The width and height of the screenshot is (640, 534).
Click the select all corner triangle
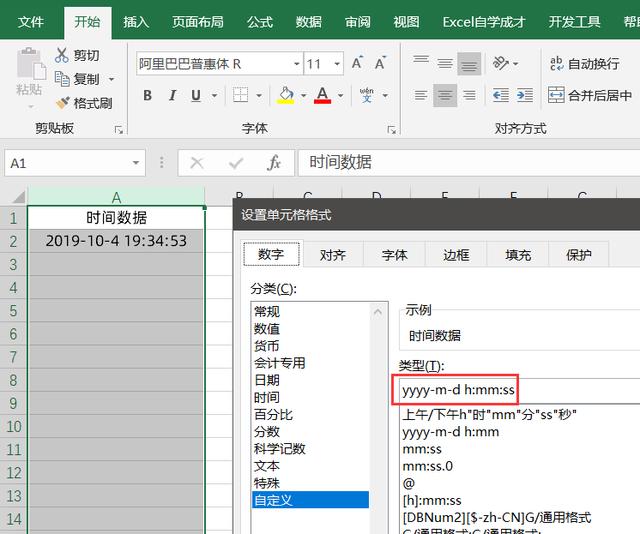(19, 197)
